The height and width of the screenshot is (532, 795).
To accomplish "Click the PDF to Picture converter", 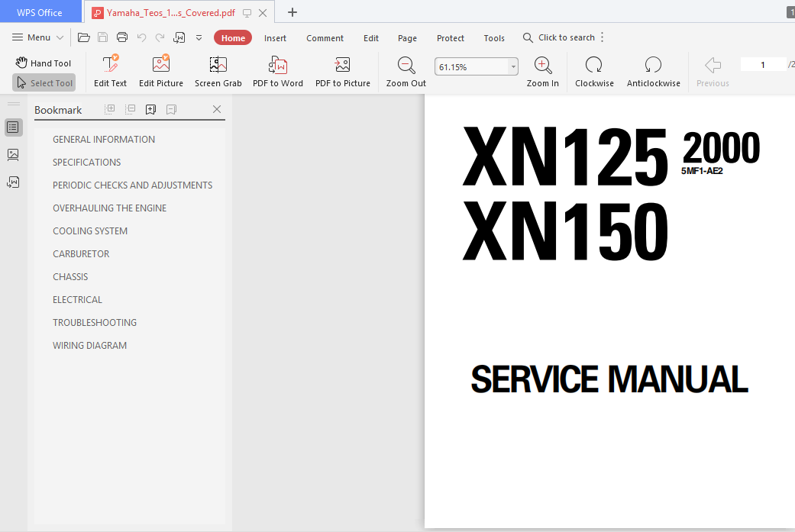I will tap(343, 72).
